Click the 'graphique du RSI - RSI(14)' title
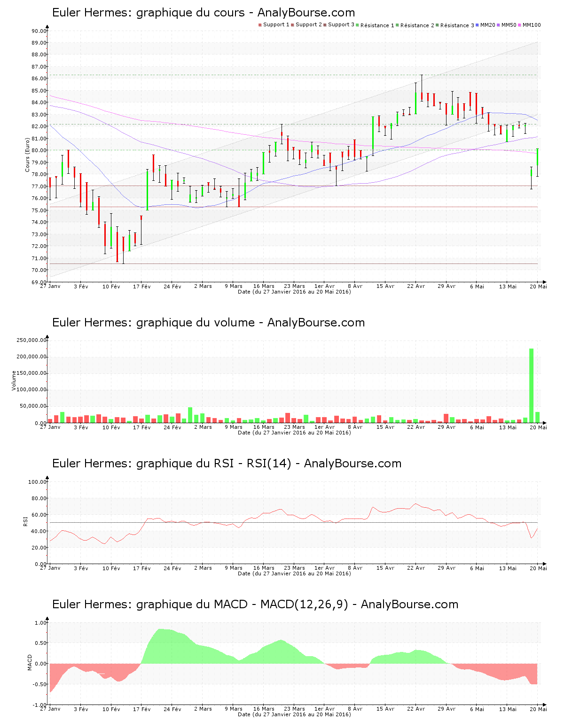Screen dimensions: 564x728 [x=227, y=464]
